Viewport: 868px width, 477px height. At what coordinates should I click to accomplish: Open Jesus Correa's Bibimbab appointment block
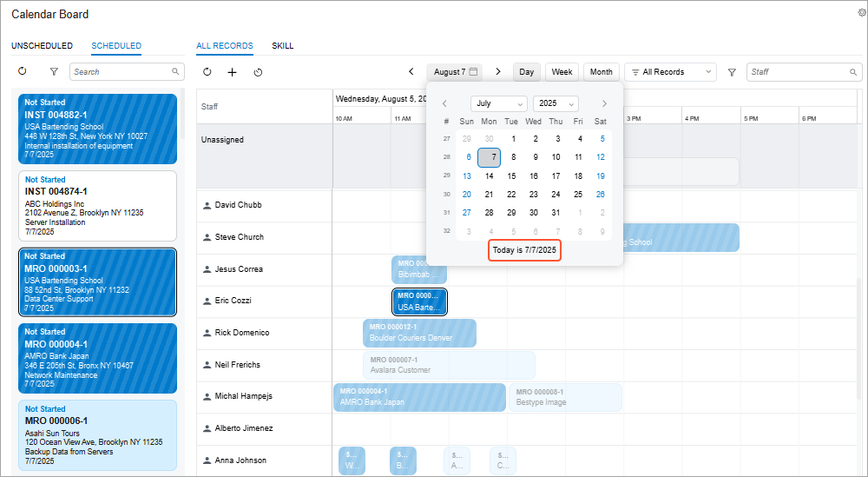[419, 269]
